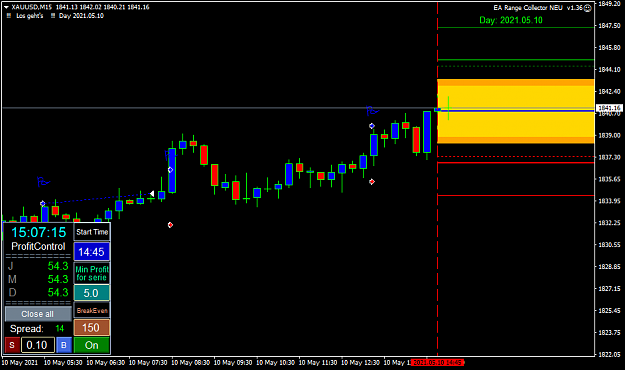Click the red S sell button
The height and width of the screenshot is (370, 625).
[x=12, y=345]
